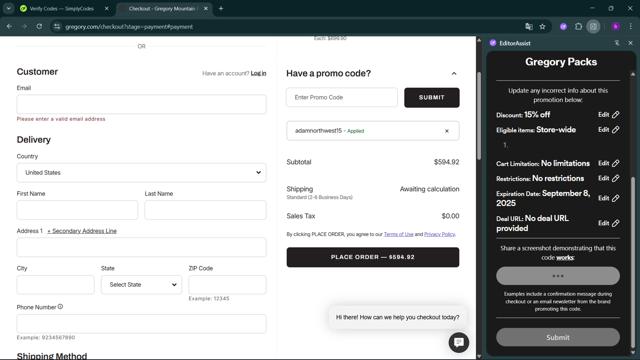Open a new browser tab
This screenshot has width=640, height=360.
[221, 8]
